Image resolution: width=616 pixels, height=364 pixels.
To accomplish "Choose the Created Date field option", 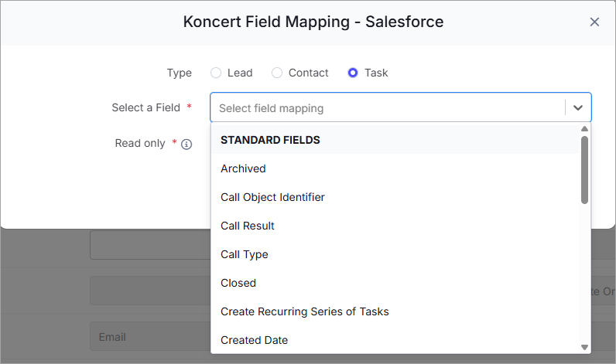I will coord(395,340).
